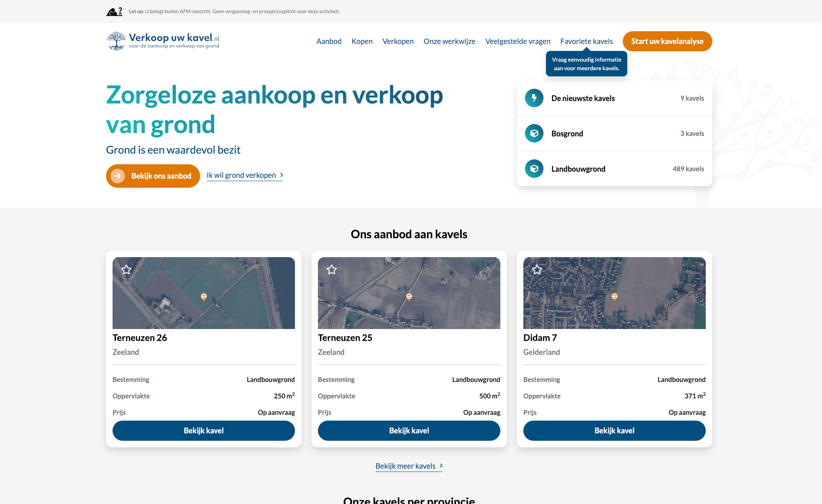
Task: Click the Terneuzen 25 aerial map image
Action: [409, 293]
